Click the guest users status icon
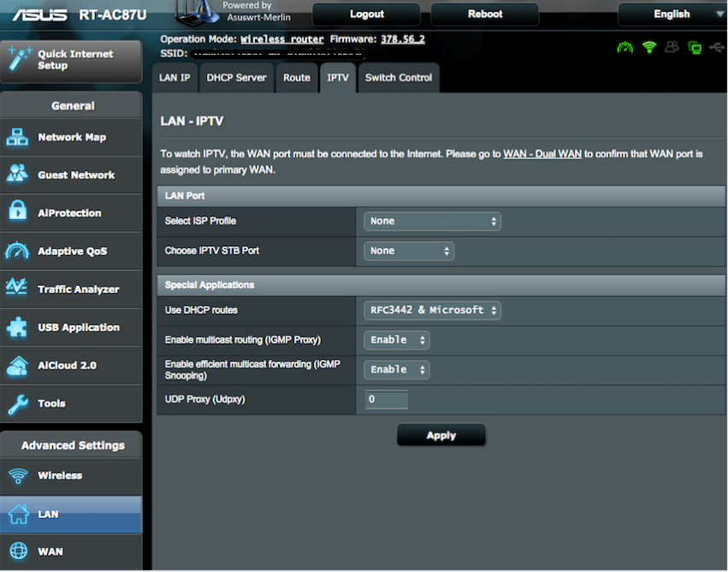The width and height of the screenshot is (728, 572). 672,47
